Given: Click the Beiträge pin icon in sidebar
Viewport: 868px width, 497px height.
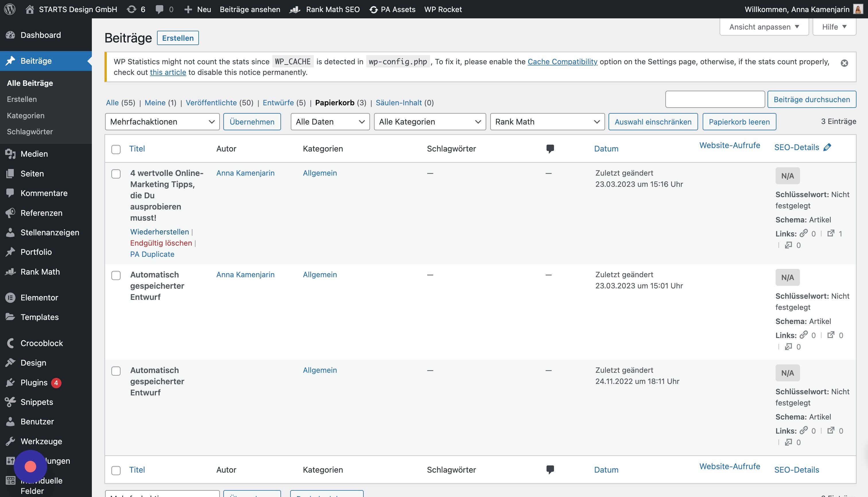Looking at the screenshot, I should (x=10, y=61).
